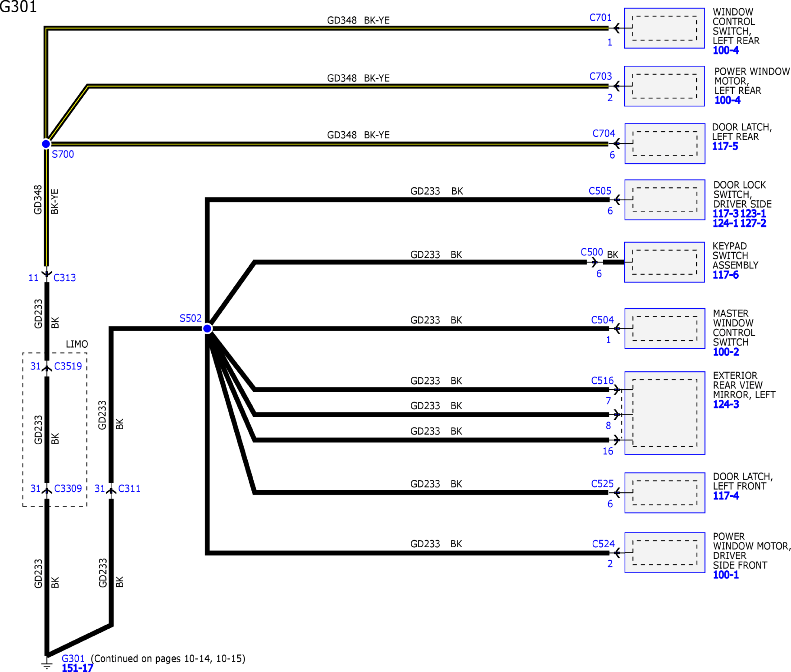Click connector label C3519 in LIMO box
Screen dimensions: 791x672
tap(68, 366)
